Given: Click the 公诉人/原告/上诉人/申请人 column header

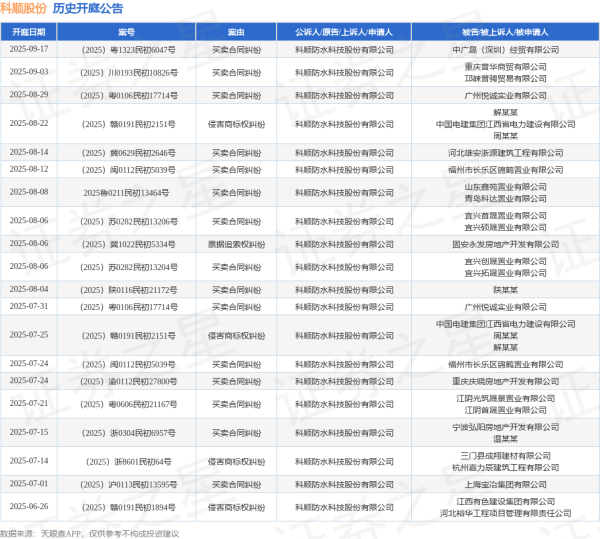Looking at the screenshot, I should [343, 32].
